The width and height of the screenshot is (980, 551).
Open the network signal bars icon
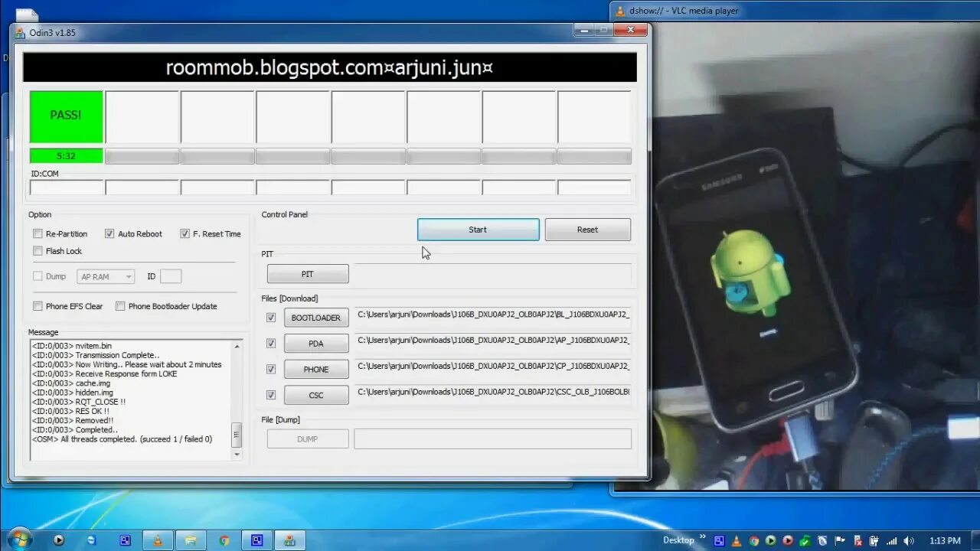click(892, 541)
